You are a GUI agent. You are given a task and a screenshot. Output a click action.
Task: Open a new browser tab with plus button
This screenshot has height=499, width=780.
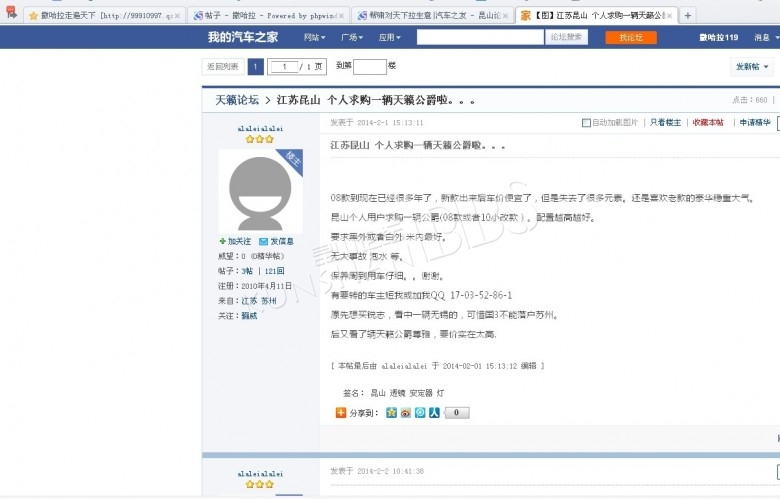[687, 15]
